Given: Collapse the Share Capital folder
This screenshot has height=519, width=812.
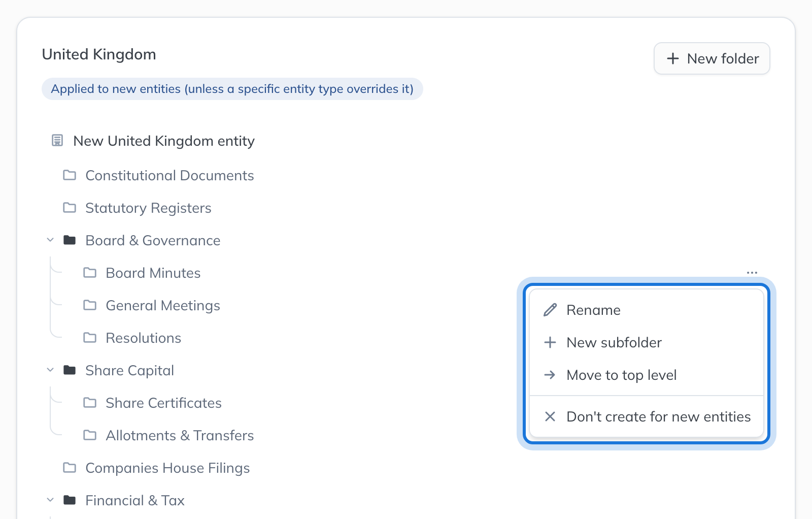Looking at the screenshot, I should point(50,370).
